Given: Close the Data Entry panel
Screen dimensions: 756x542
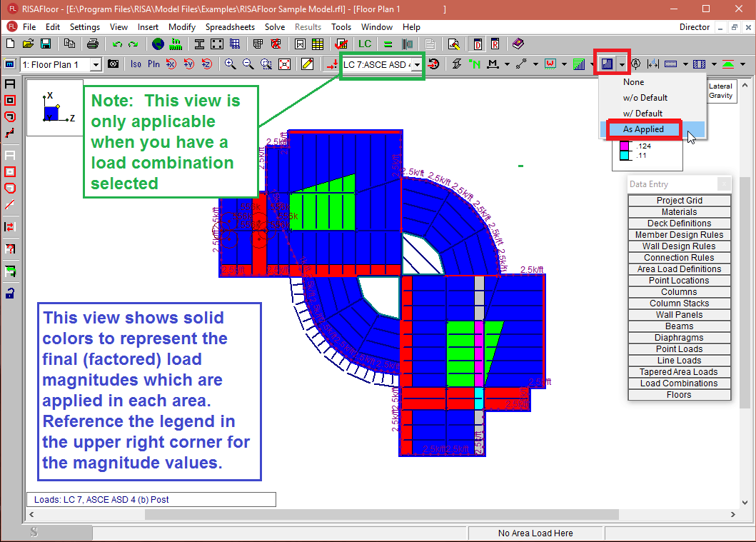Looking at the screenshot, I should (724, 184).
